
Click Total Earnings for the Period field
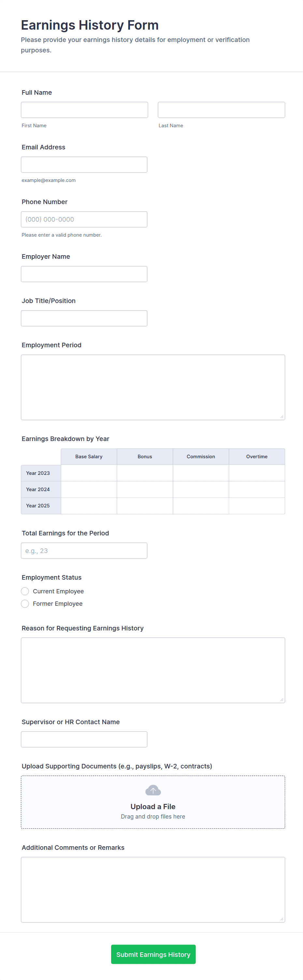pyautogui.click(x=84, y=550)
